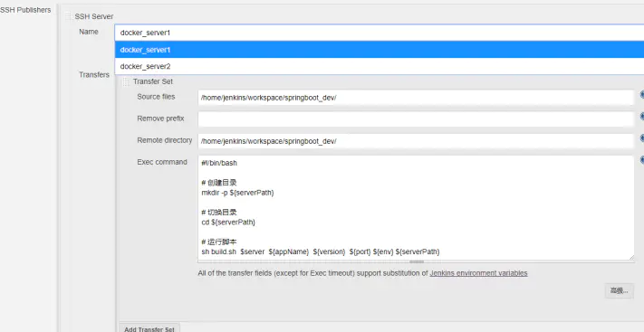This screenshot has width=644, height=332.
Task: Click the resize bar under Exec command box
Action: [417, 261]
